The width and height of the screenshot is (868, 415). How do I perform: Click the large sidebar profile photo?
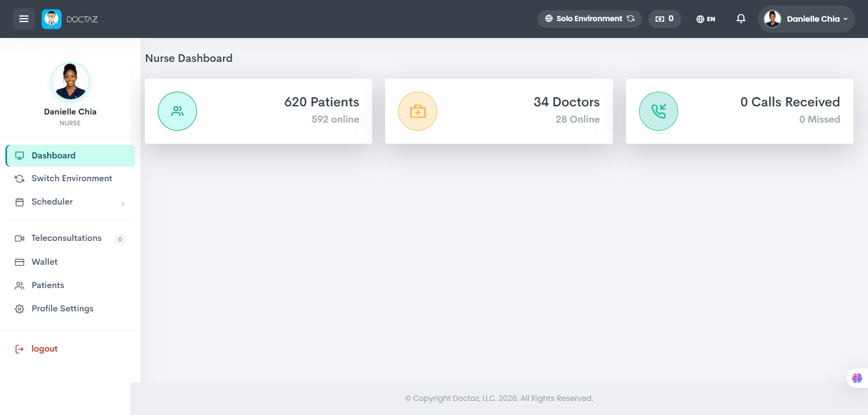point(71,81)
